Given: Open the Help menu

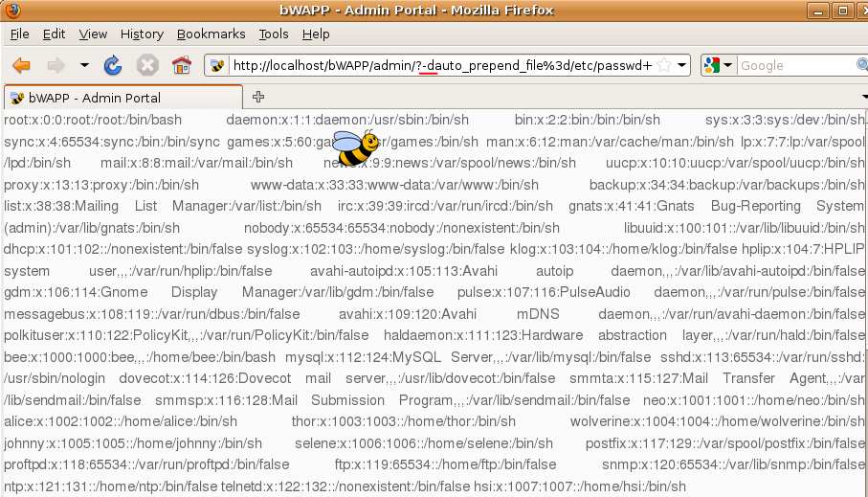Looking at the screenshot, I should click(x=316, y=34).
